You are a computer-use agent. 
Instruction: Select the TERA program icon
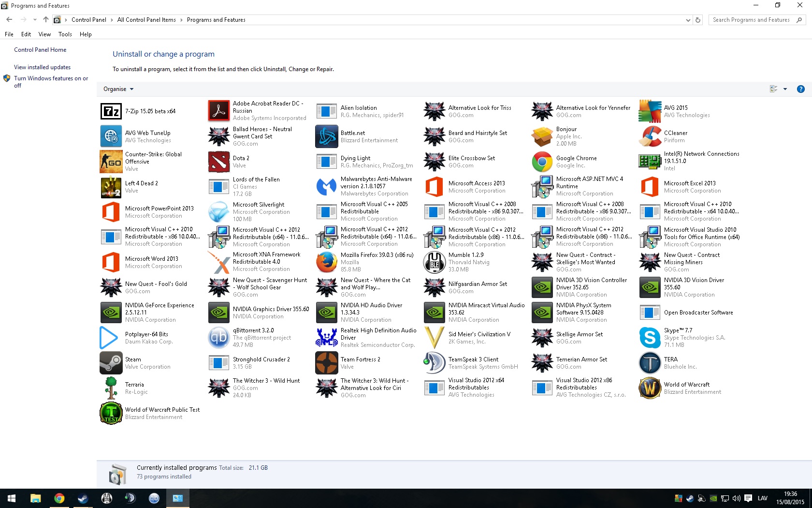650,363
